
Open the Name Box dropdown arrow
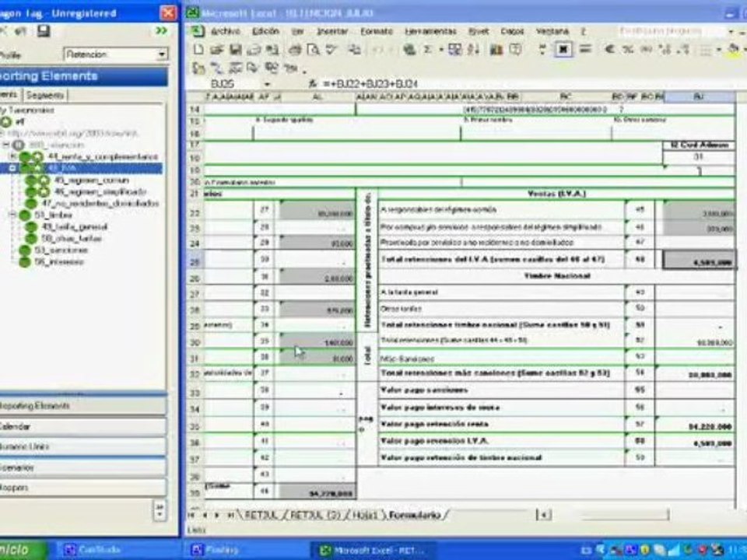tap(267, 84)
